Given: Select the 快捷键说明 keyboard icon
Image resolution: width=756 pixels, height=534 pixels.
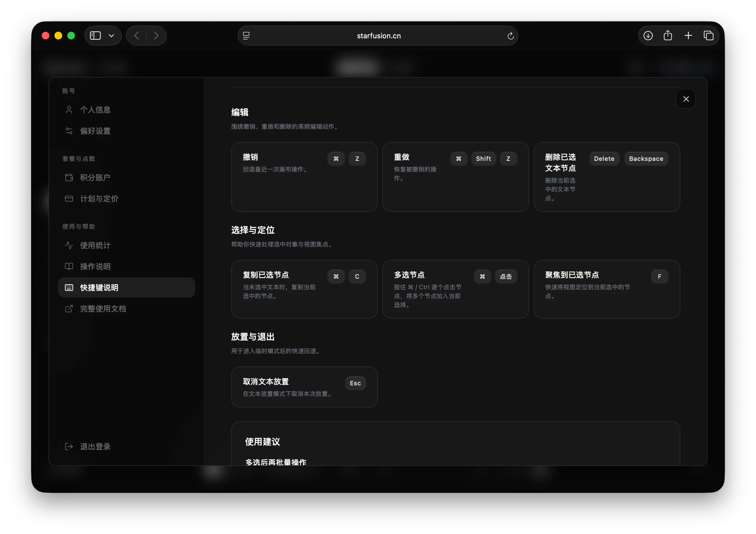Looking at the screenshot, I should (x=69, y=288).
